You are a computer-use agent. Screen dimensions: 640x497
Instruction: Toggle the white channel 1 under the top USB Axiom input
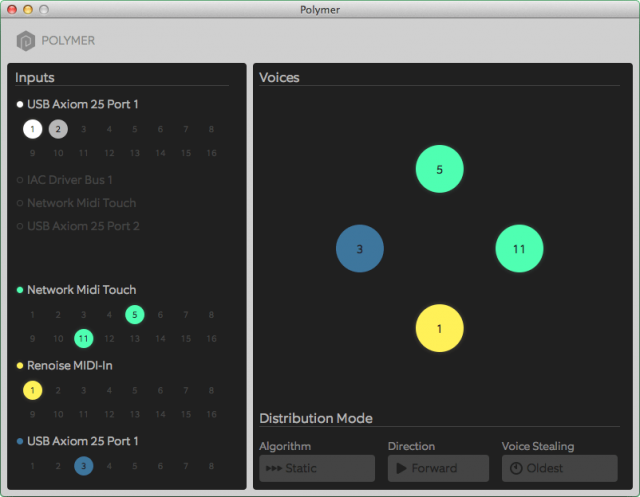coord(33,129)
